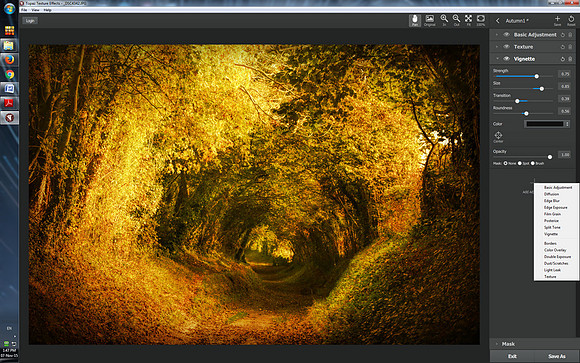
Task: Open Firefox from the taskbar
Action: pyautogui.click(x=10, y=60)
